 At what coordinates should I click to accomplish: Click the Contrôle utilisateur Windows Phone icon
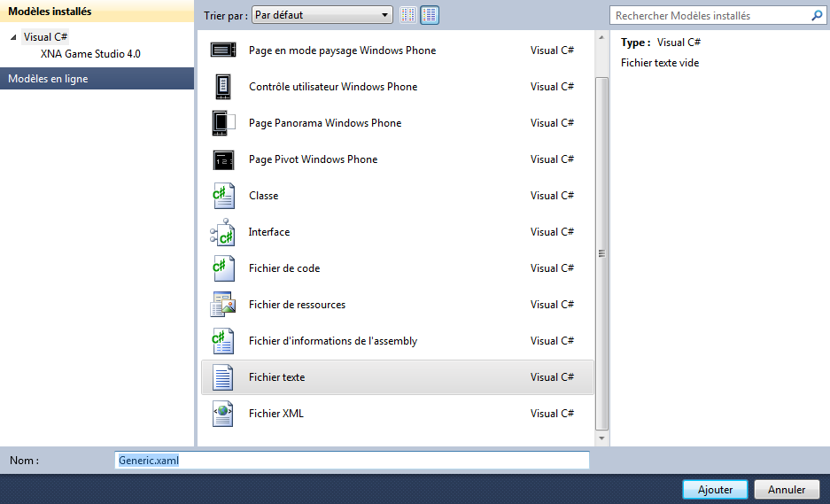click(223, 87)
